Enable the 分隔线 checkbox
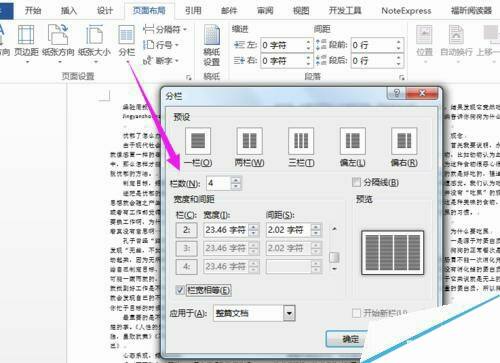This screenshot has height=363, width=500. 356,182
